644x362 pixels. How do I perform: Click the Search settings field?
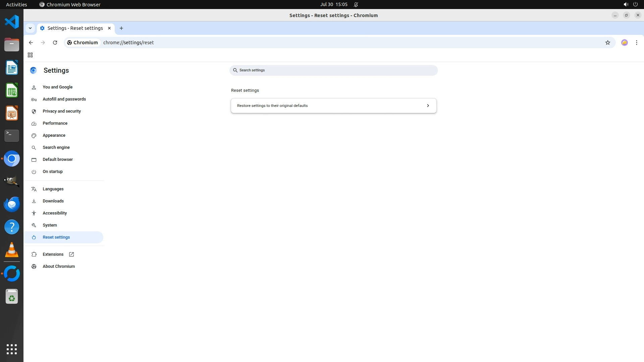(333, 70)
